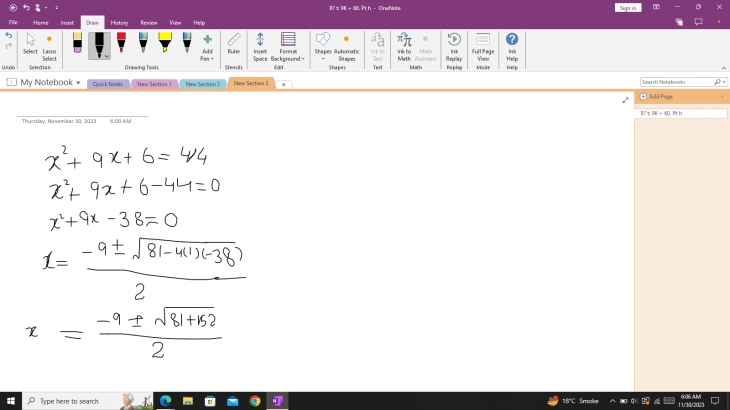730x410 pixels.
Task: Open the Help ribbon tab
Action: click(199, 22)
